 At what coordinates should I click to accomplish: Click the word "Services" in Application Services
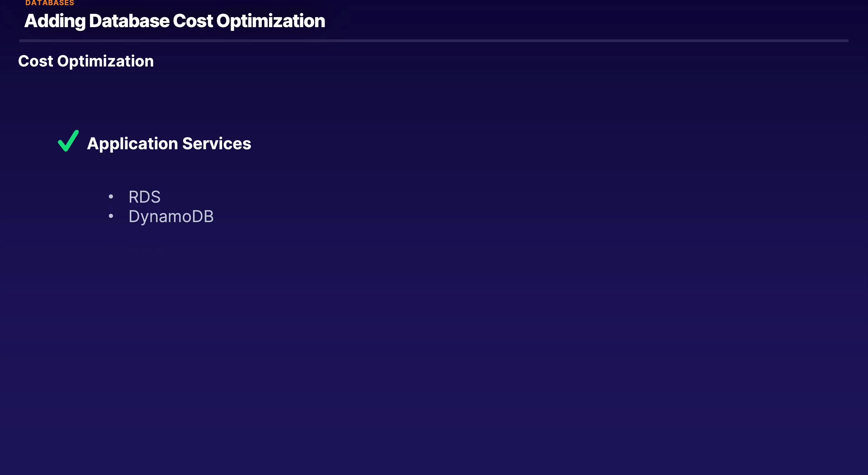pos(217,144)
